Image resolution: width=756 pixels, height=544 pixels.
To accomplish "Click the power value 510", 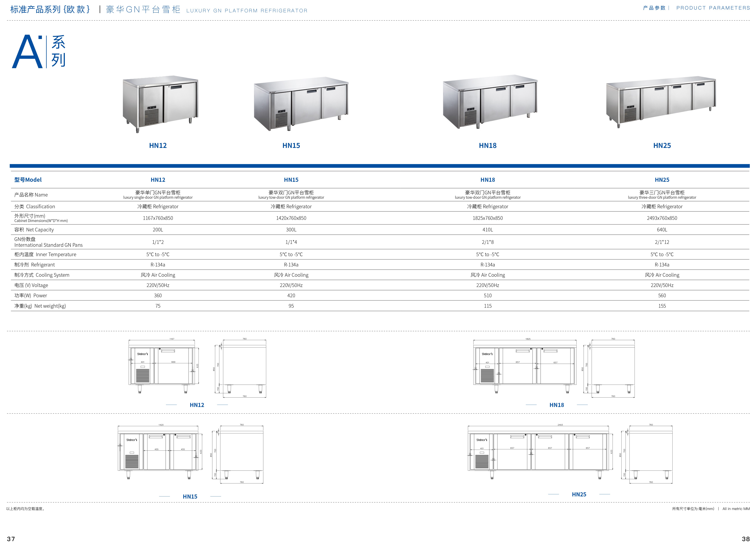I will tap(488, 296).
